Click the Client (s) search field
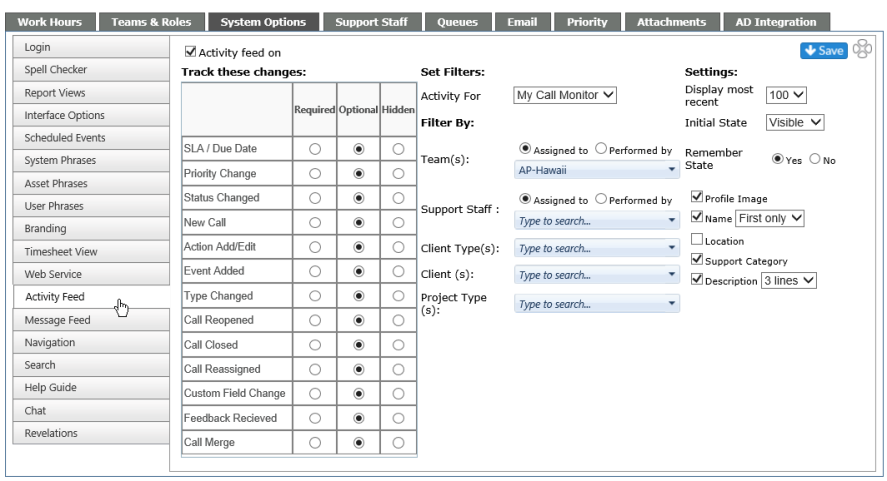The image size is (887, 481). click(597, 275)
